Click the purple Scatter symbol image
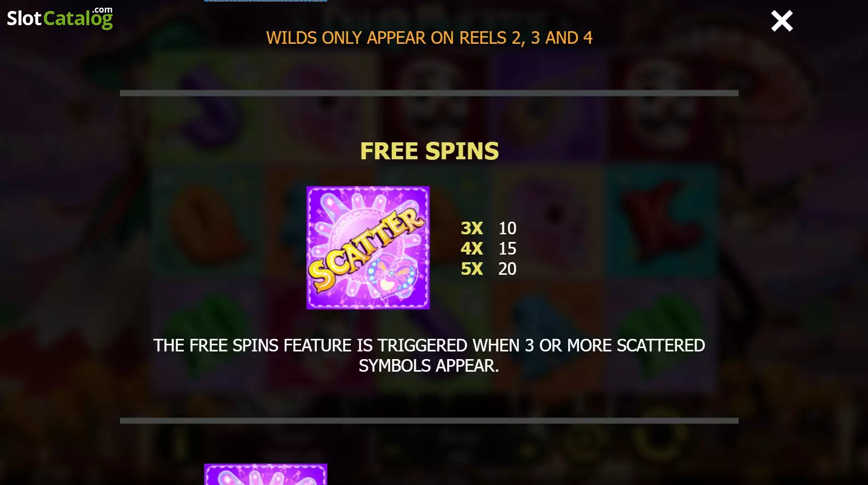 coord(368,247)
